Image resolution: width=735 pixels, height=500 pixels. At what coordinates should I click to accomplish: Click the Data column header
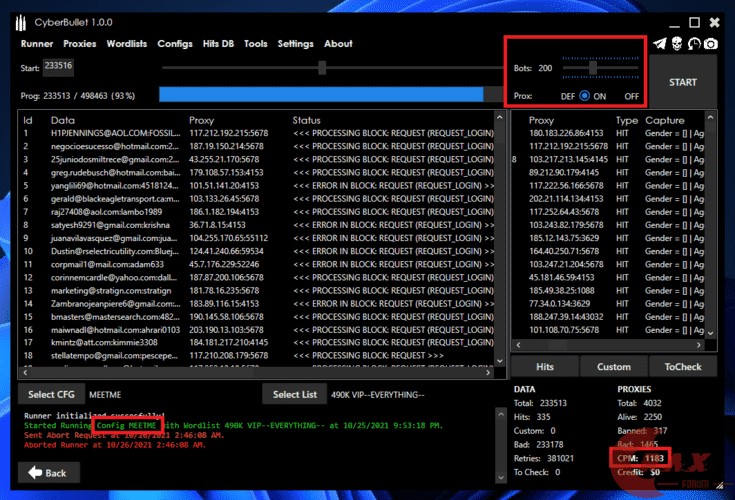click(63, 120)
